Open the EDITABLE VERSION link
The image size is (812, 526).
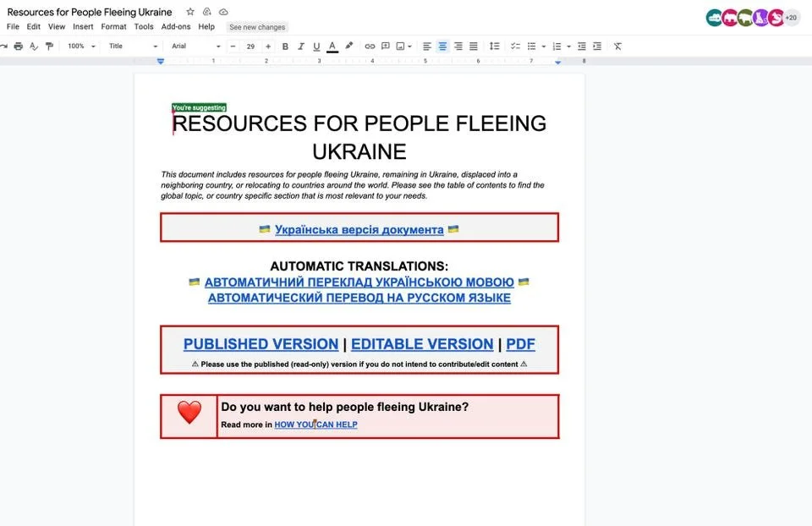pos(422,344)
